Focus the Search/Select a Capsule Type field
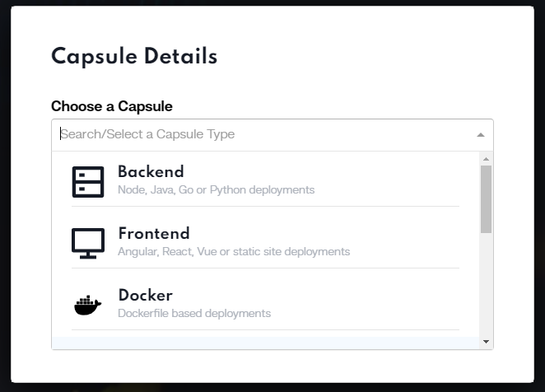This screenshot has width=545, height=392. (272, 135)
